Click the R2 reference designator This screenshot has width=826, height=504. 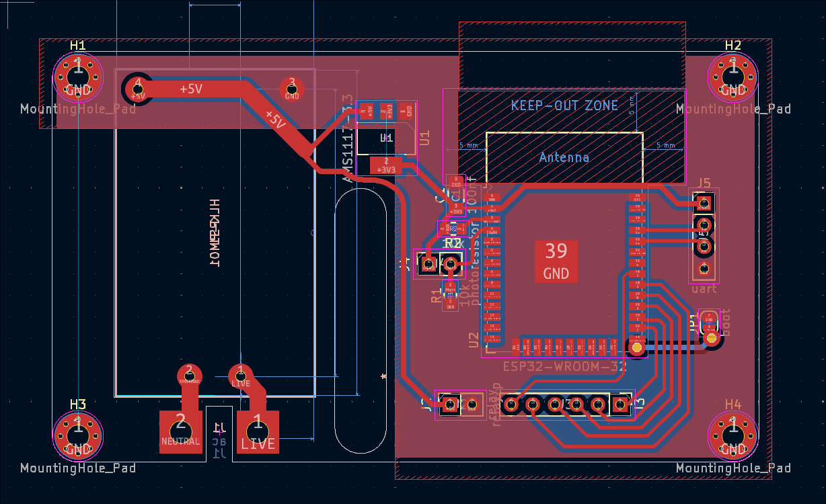point(453,243)
